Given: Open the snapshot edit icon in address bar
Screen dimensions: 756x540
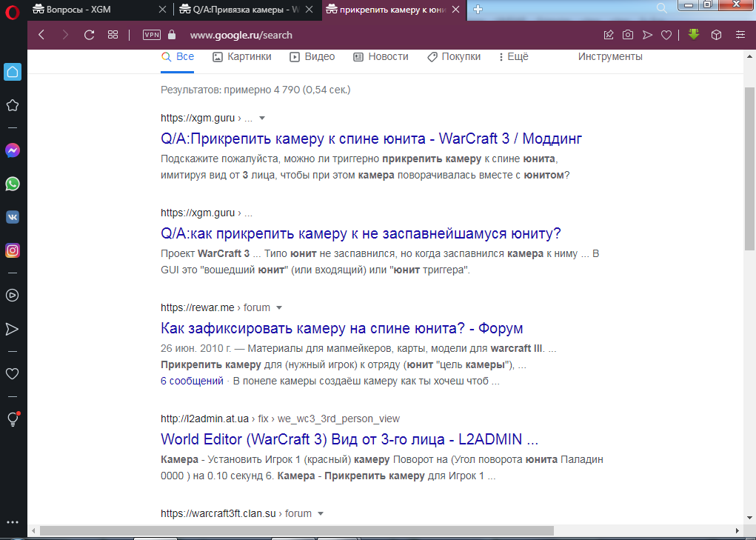Looking at the screenshot, I should [609, 35].
